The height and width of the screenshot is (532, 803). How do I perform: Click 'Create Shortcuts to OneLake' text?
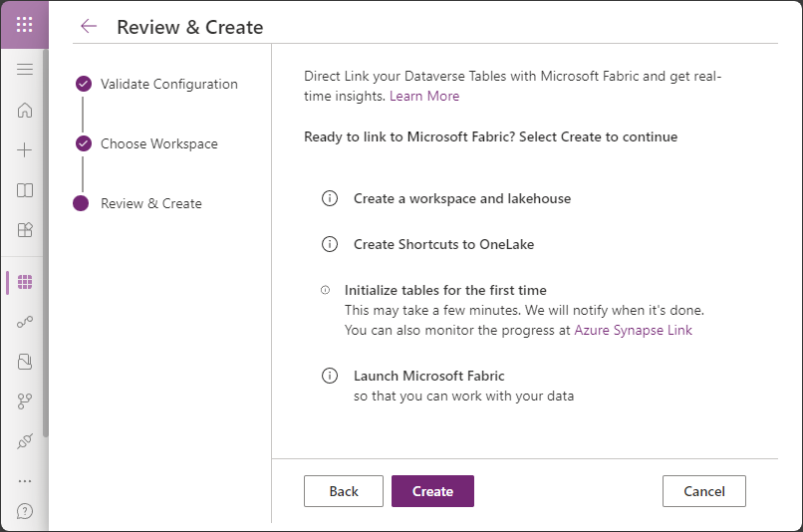pyautogui.click(x=443, y=245)
